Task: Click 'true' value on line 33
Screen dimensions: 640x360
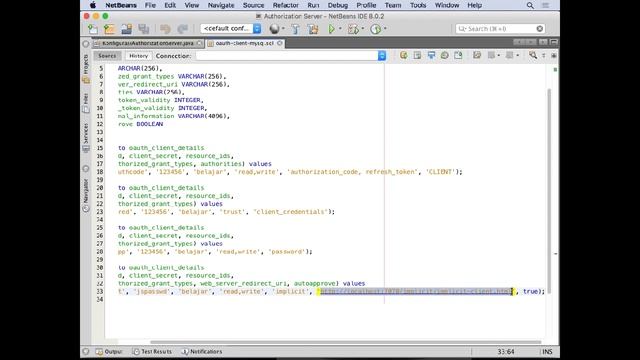Action: click(x=530, y=291)
